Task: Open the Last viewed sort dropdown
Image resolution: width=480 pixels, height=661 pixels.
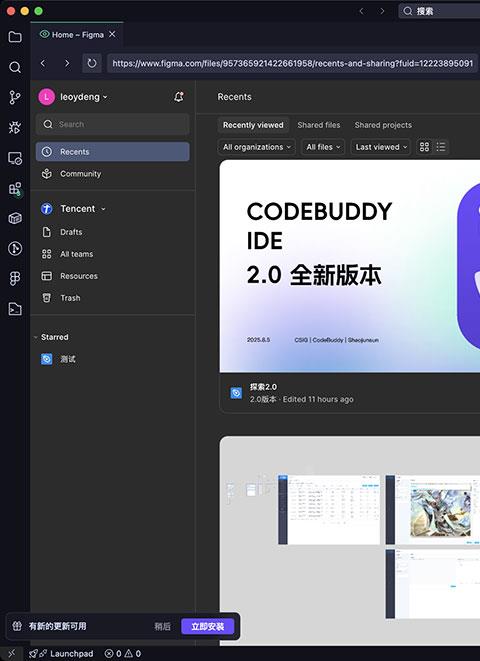Action: point(381,147)
